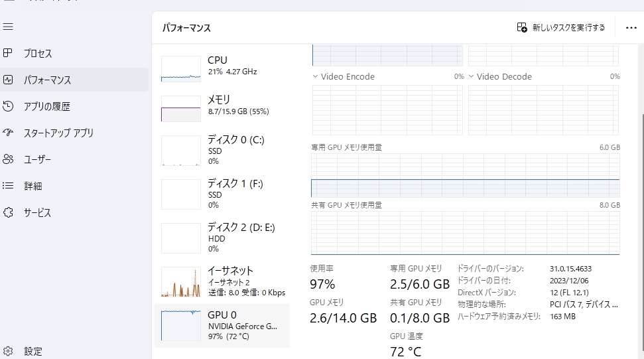The width and height of the screenshot is (644, 359).
Task: Open the プロセス page icon
Action: (x=8, y=53)
